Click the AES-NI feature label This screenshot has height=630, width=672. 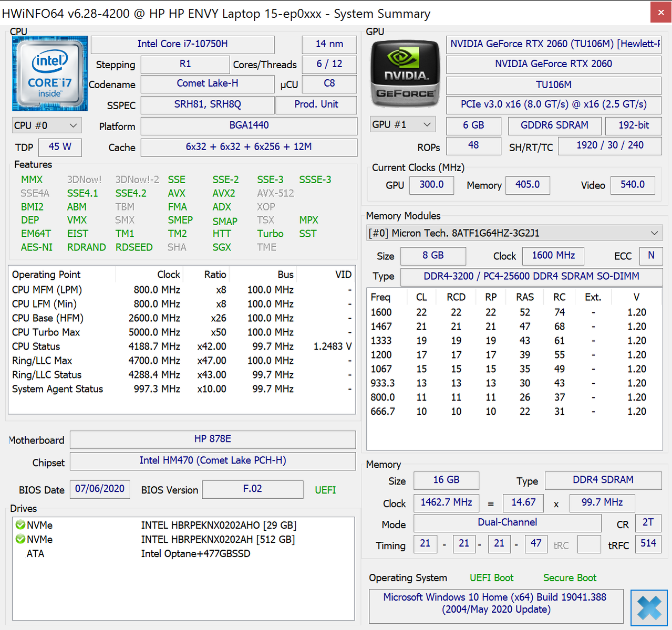37,247
